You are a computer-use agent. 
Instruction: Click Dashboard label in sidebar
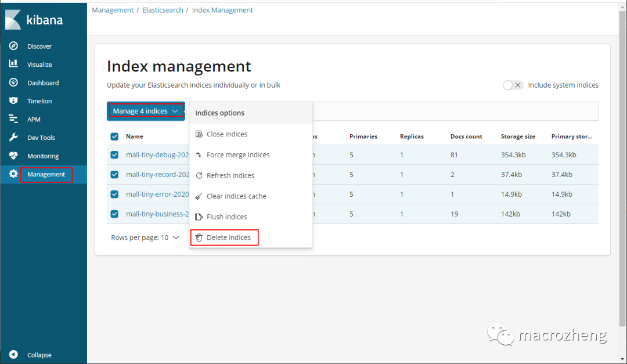[43, 83]
